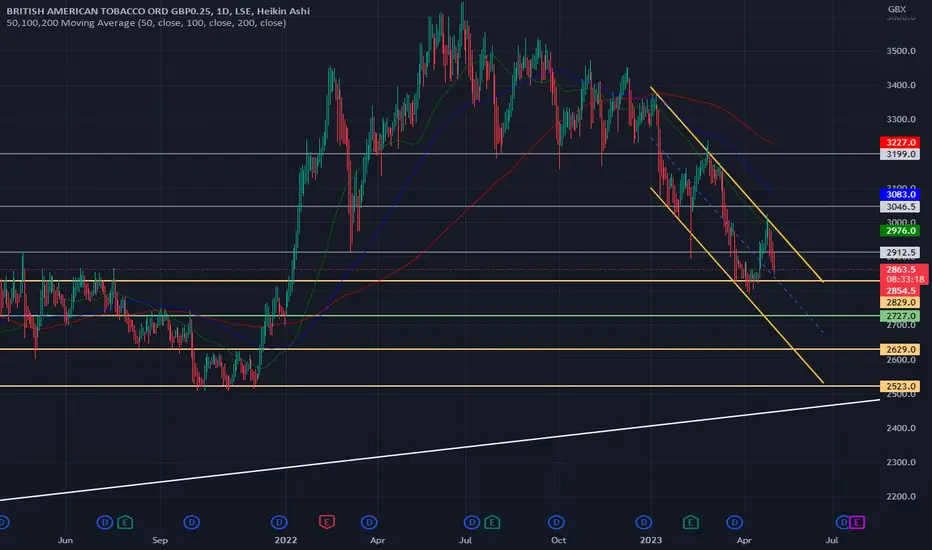Click the Oct label on the time axis
932x550 pixels.
pos(558,540)
